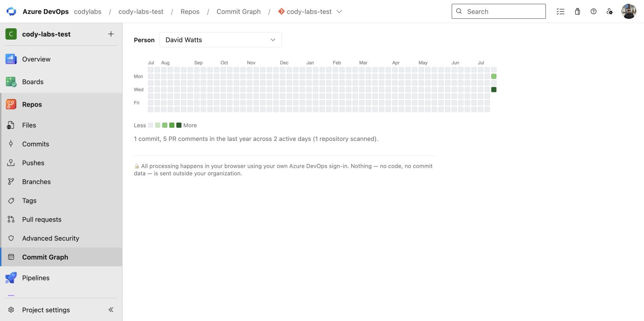
Task: Click the 'Wed' weekday label
Action: [139, 90]
